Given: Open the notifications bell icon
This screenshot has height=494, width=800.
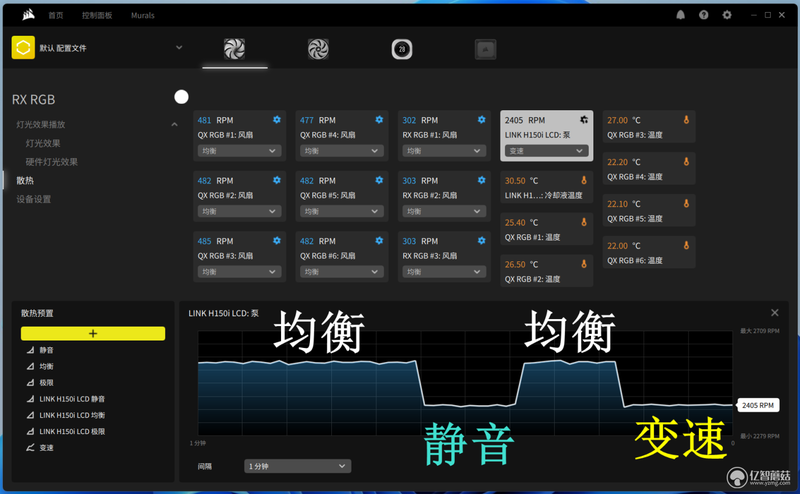Looking at the screenshot, I should (x=680, y=15).
